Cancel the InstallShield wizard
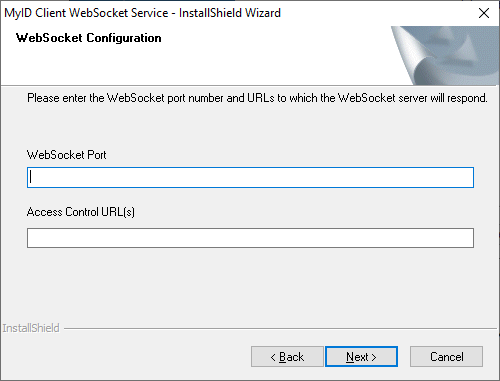Viewport: 500px width, 381px height. 446,357
